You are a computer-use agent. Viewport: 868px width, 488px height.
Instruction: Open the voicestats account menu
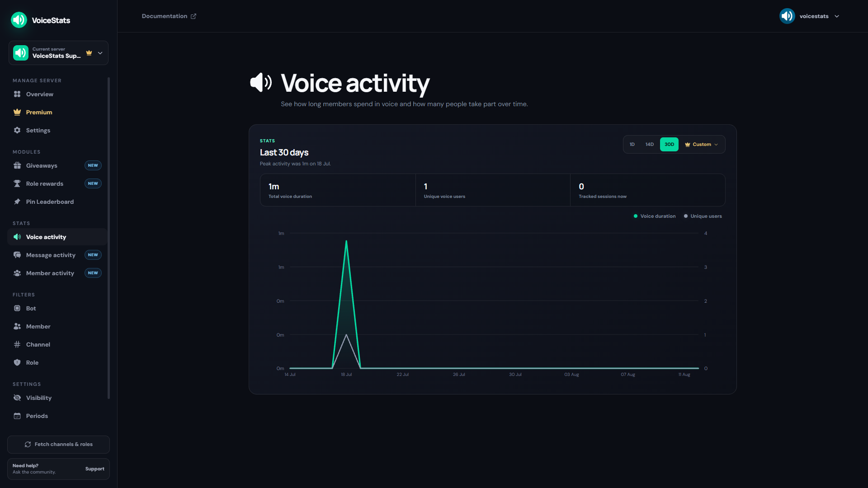pyautogui.click(x=809, y=16)
